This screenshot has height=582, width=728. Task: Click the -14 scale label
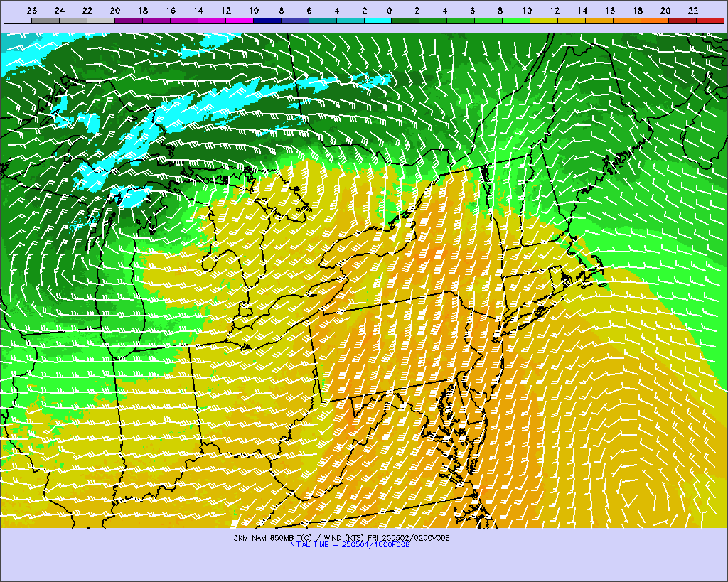coord(195,10)
